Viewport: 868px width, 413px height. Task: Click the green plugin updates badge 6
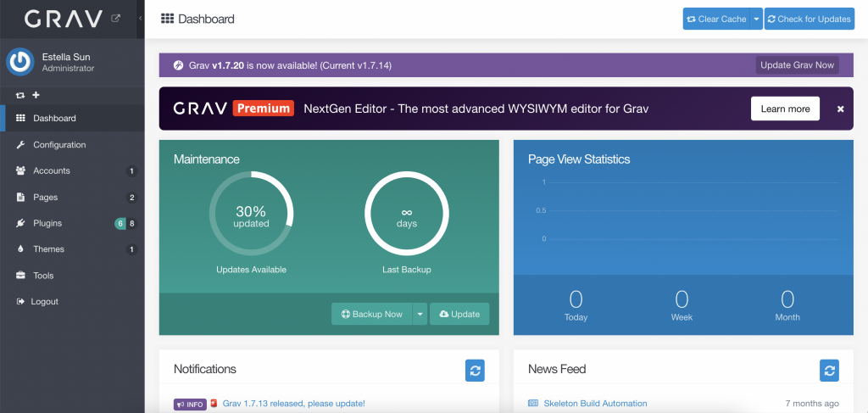[x=120, y=224]
